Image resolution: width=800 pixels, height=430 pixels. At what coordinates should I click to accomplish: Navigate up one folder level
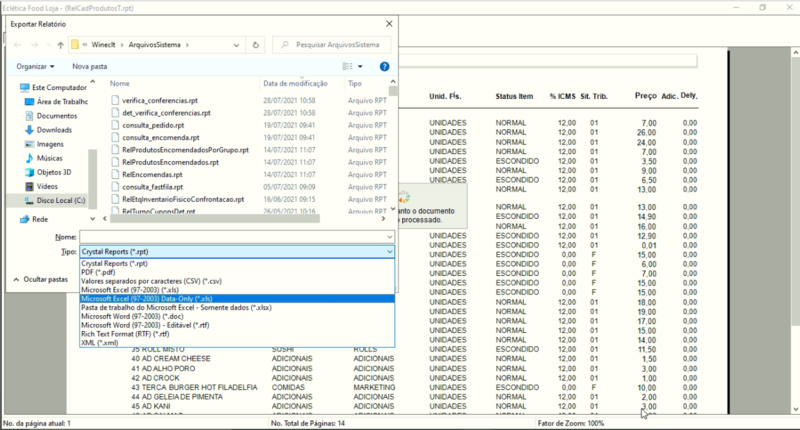click(60, 45)
